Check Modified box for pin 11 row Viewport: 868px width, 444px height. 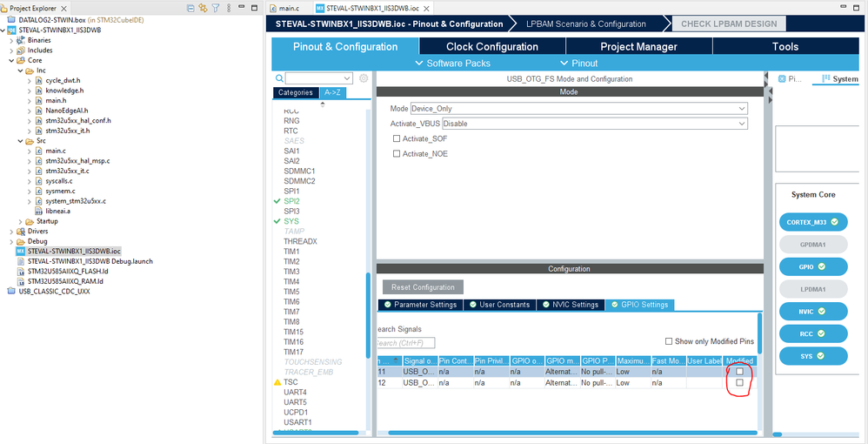(739, 372)
